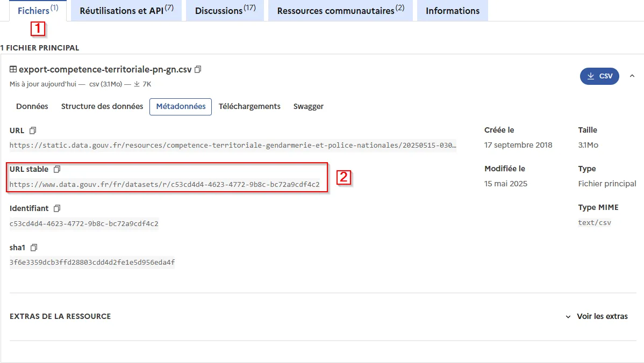Collapse the file details chevron
Viewport: 644px width, 363px height.
click(x=632, y=76)
